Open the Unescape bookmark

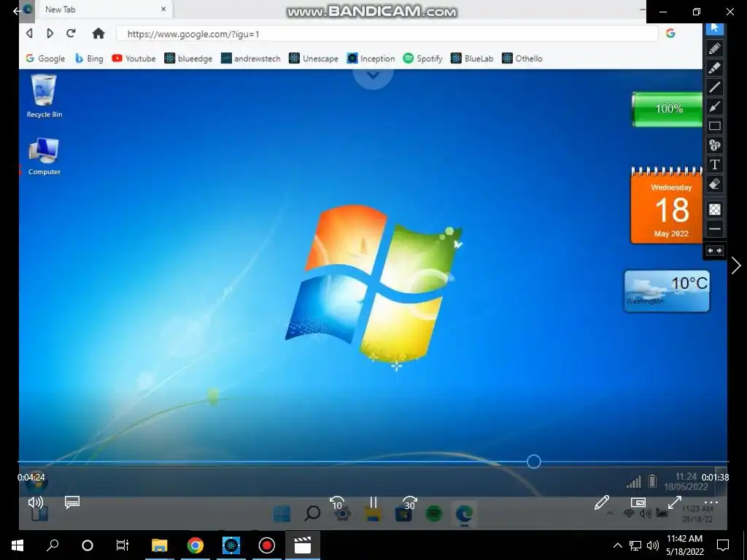pyautogui.click(x=314, y=58)
